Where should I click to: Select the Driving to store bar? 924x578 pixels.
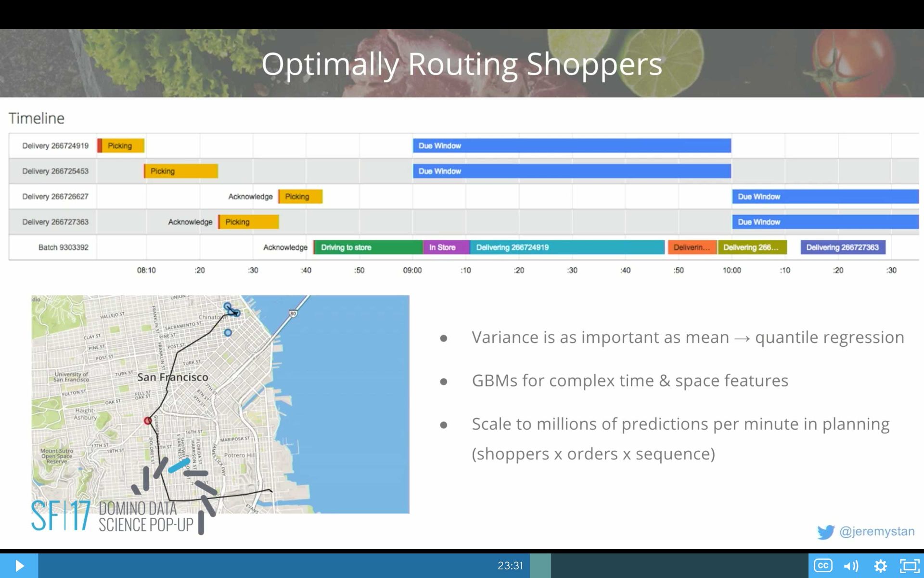[368, 248]
